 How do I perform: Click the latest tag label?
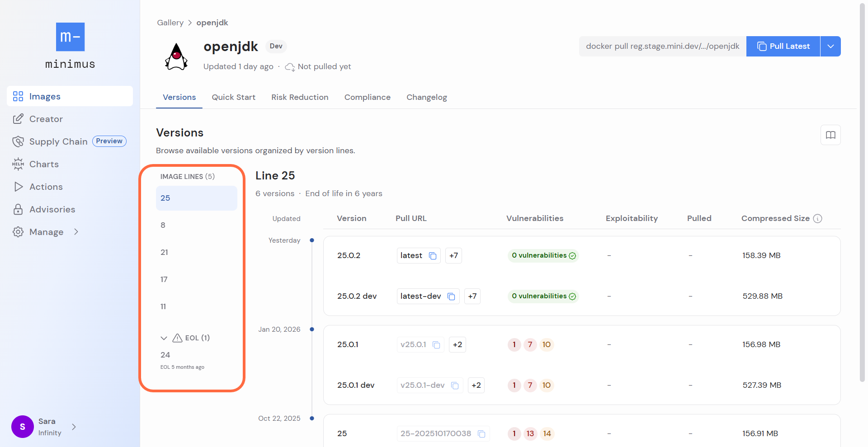point(411,255)
